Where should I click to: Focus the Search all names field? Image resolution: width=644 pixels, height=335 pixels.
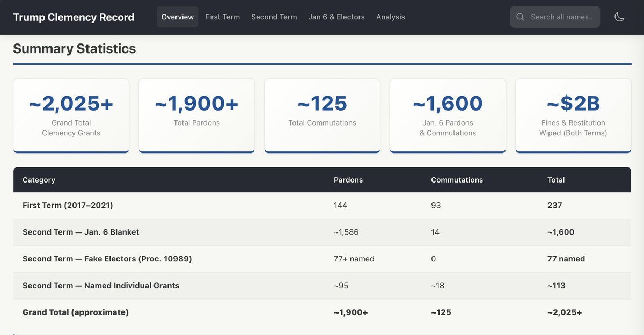click(x=555, y=17)
